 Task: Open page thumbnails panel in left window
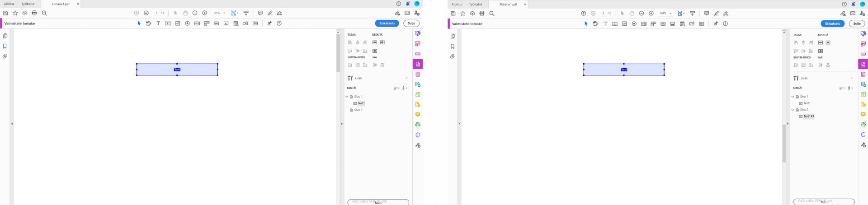click(x=5, y=36)
